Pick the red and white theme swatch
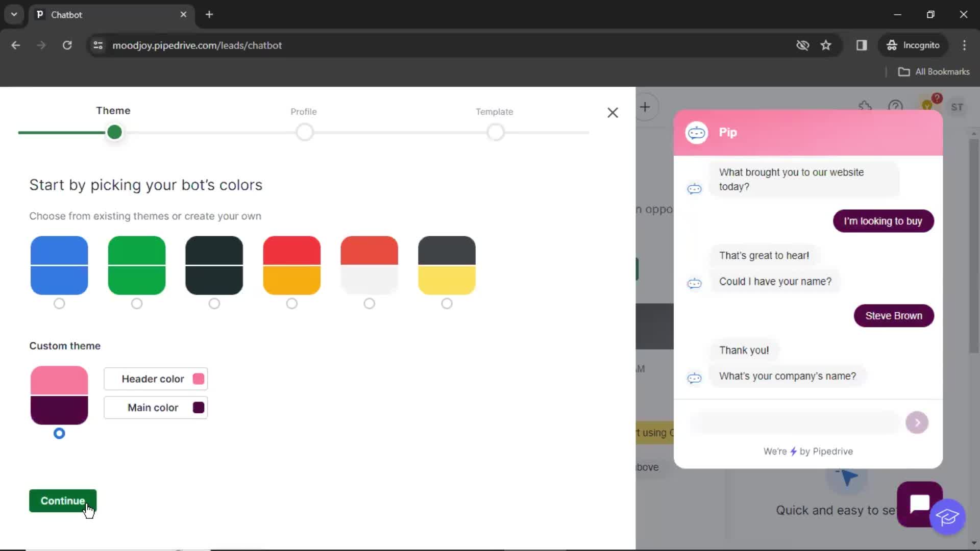Screen dimensions: 980x551 click(x=370, y=265)
